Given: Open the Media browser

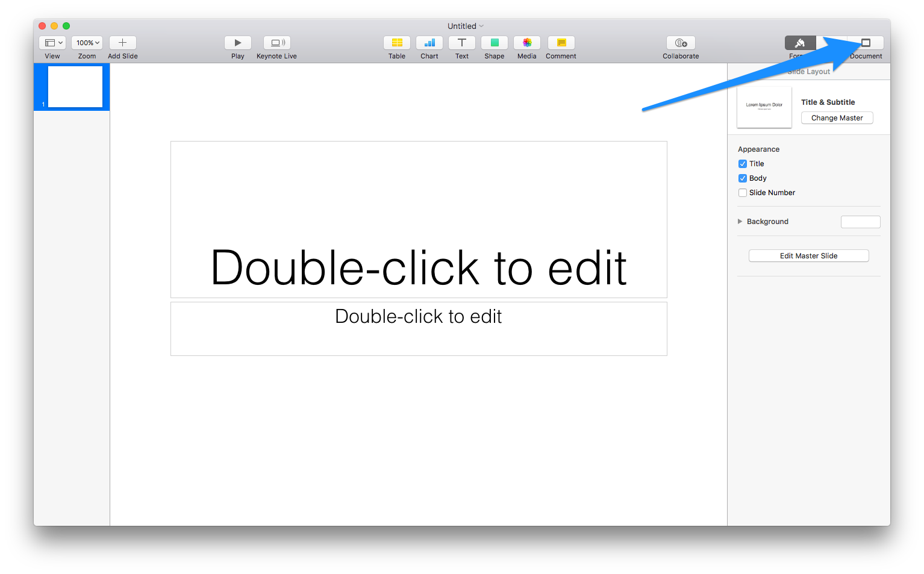Looking at the screenshot, I should [526, 43].
